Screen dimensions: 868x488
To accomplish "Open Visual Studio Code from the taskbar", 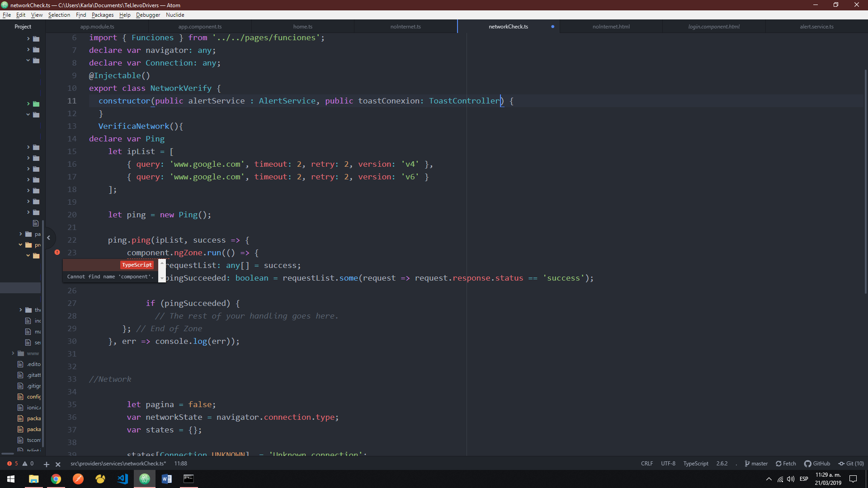I will click(x=122, y=479).
